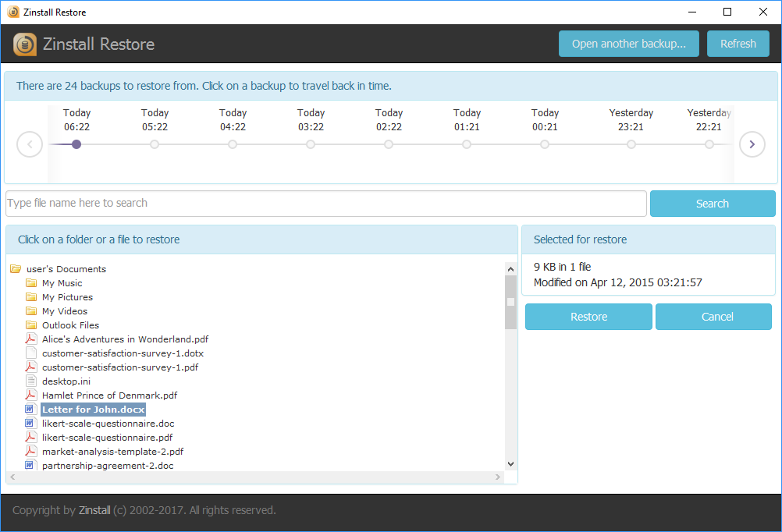Select customer-satisfaction-survey-1.pdf file

click(120, 367)
